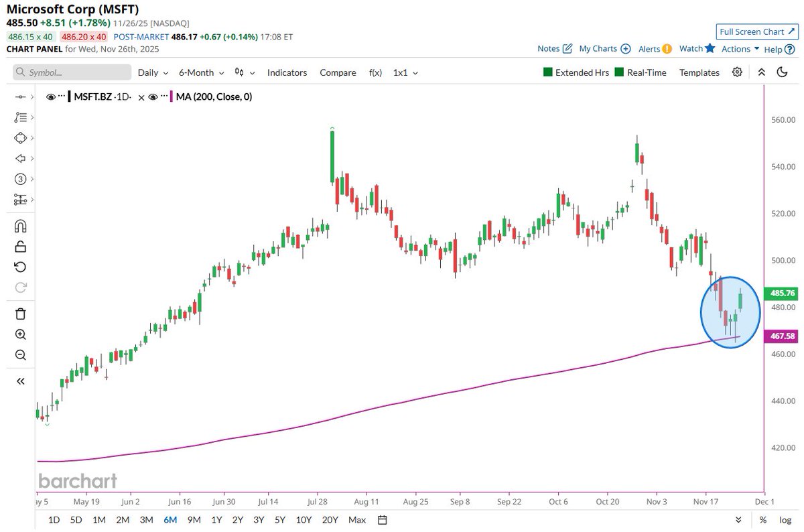Screen dimensions: 804x532
Task: Expand line tool options arrow
Action: tap(31, 97)
